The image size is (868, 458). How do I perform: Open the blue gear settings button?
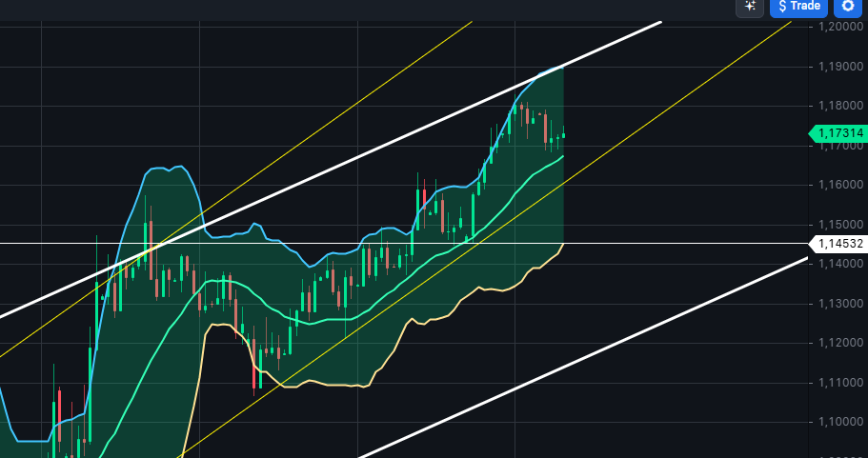coord(848,7)
